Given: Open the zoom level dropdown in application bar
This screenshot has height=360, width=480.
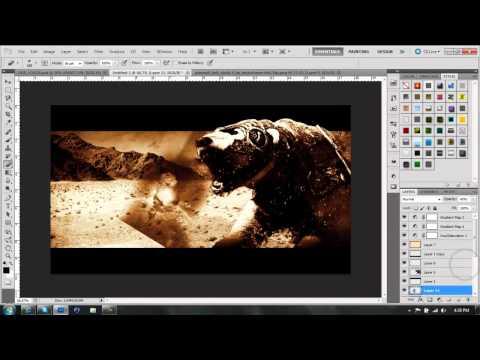Looking at the screenshot, I should [249, 52].
